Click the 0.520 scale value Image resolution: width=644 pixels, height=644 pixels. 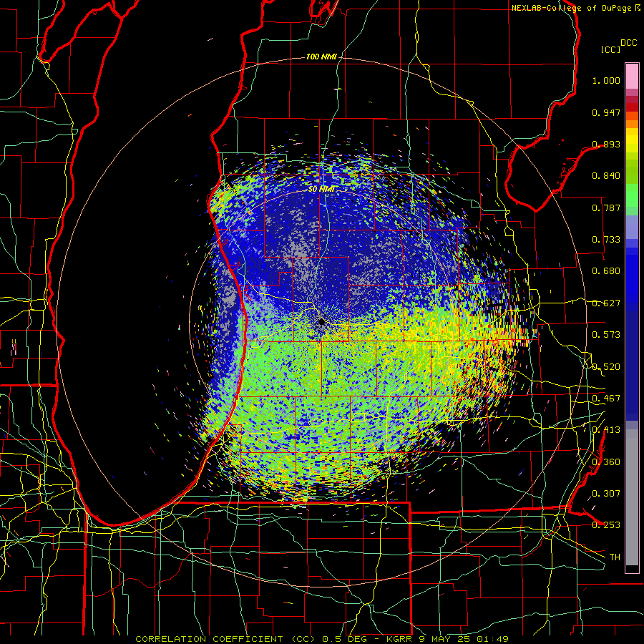pyautogui.click(x=606, y=366)
